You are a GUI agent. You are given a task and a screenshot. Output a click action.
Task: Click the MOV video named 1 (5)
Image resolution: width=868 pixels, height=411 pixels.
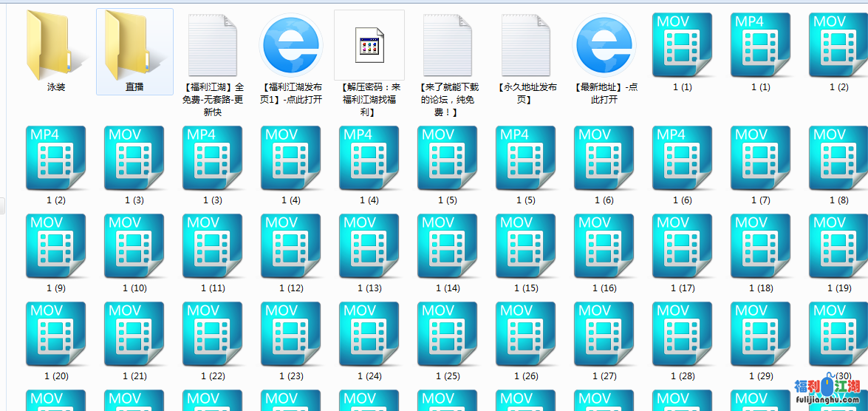(448, 158)
